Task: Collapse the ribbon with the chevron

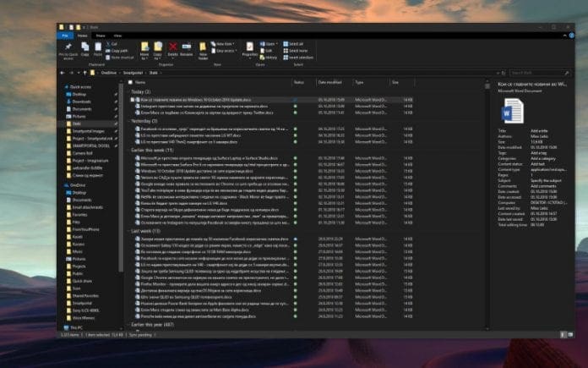Action: pyautogui.click(x=564, y=36)
